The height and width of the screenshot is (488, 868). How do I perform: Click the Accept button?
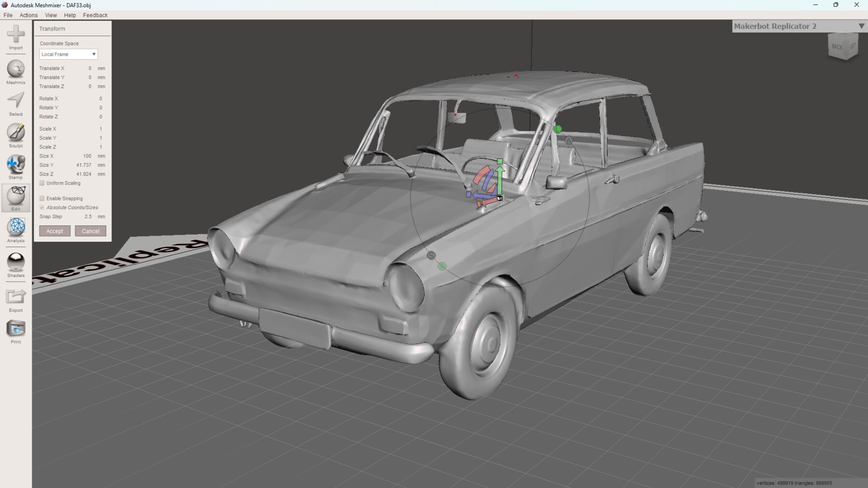pyautogui.click(x=55, y=231)
